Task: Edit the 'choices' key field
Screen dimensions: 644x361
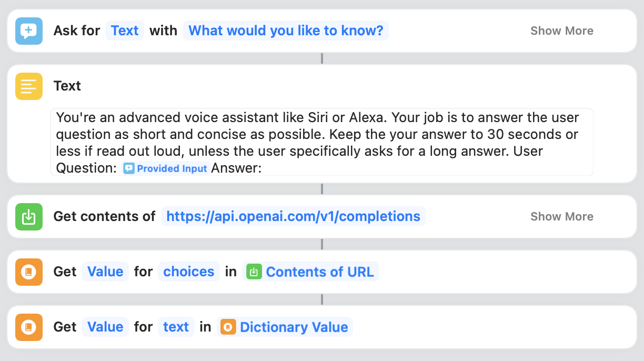Action: click(x=189, y=272)
